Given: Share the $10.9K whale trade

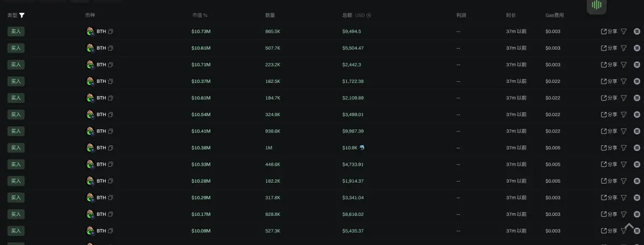Looking at the screenshot, I should click(x=609, y=148).
